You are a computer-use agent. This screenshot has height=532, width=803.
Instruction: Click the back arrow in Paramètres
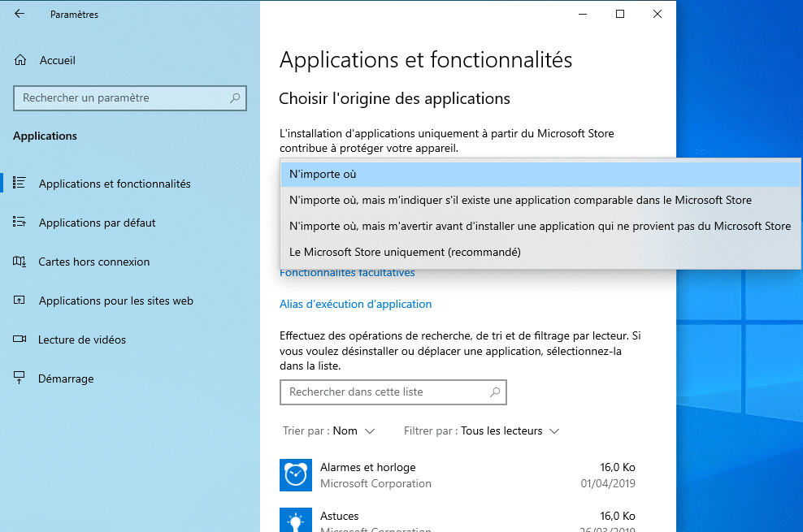tap(20, 14)
